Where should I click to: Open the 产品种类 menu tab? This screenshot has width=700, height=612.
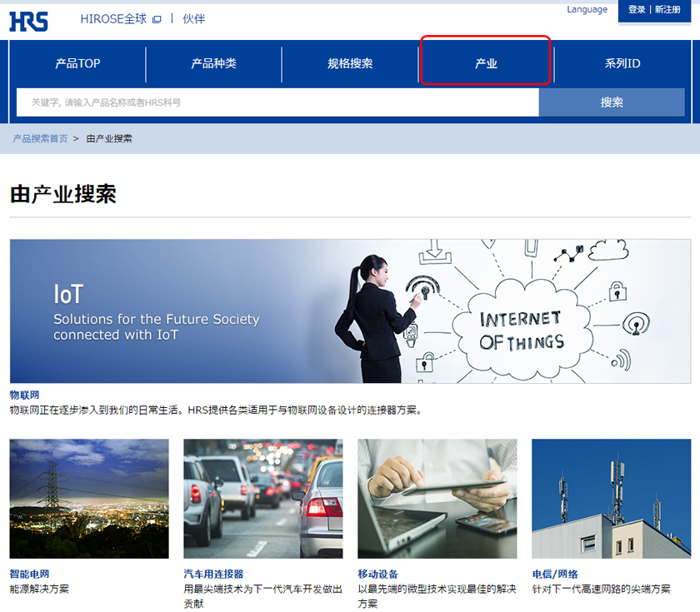tap(213, 63)
